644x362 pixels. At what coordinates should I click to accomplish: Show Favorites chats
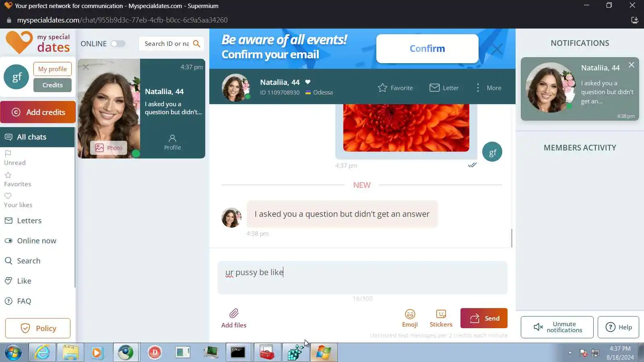click(x=17, y=179)
